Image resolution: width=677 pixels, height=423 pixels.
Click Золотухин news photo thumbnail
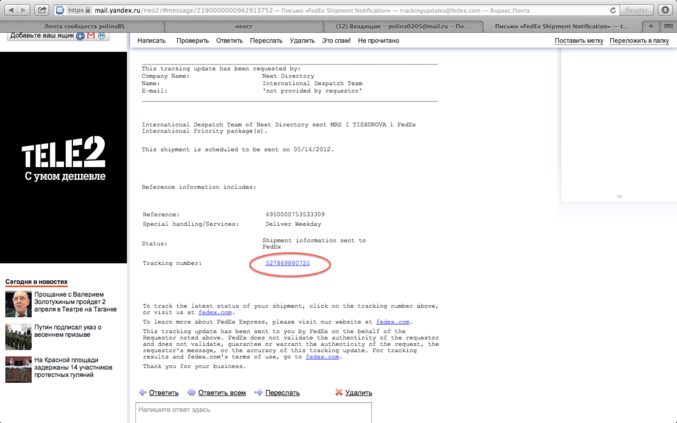18,304
